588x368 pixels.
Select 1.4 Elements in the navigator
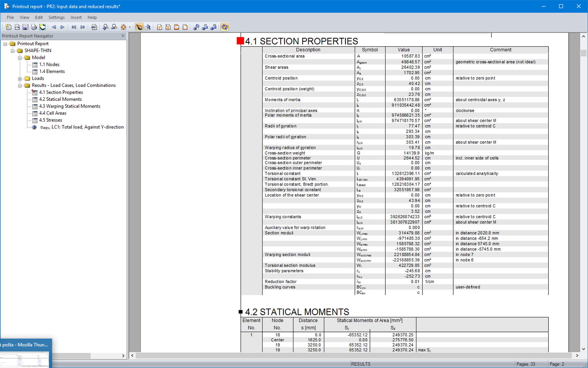click(x=52, y=71)
